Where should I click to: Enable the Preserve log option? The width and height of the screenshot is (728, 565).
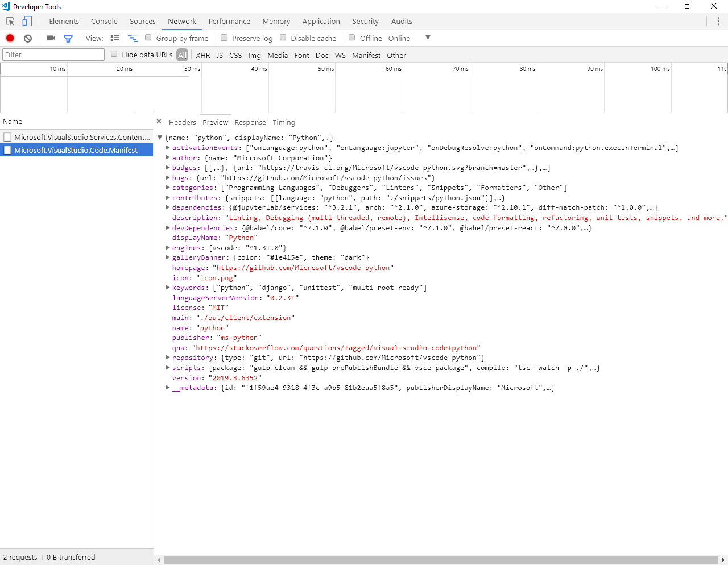(x=224, y=38)
